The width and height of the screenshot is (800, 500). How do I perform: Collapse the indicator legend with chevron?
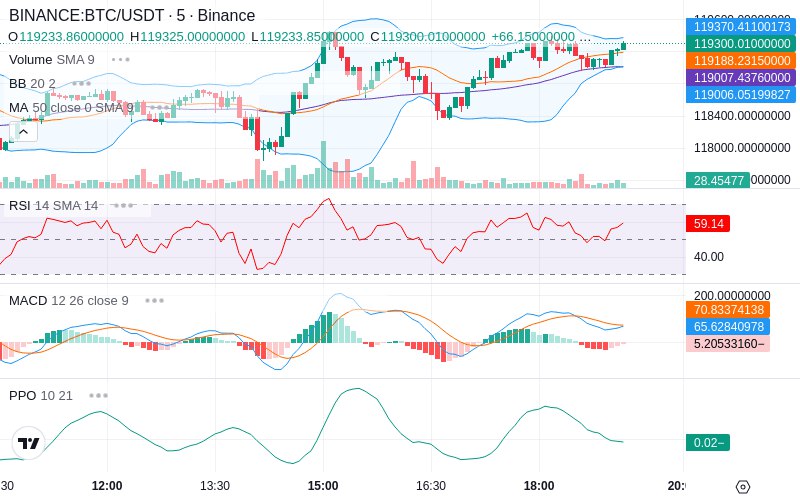[x=22, y=129]
